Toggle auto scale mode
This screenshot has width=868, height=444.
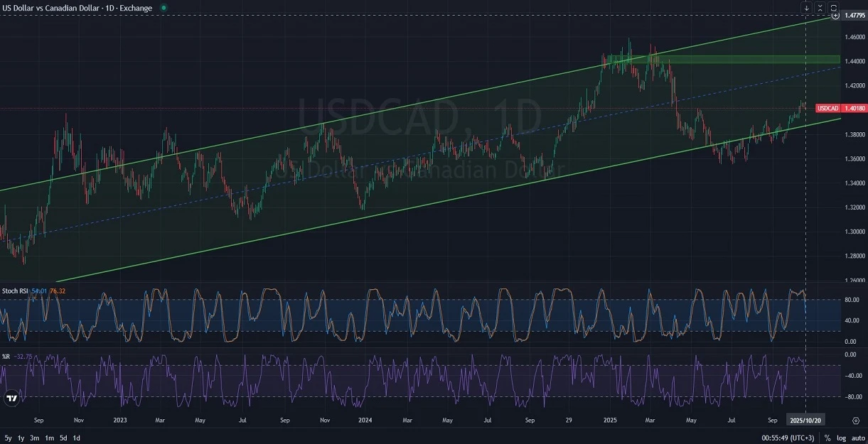[857, 438]
